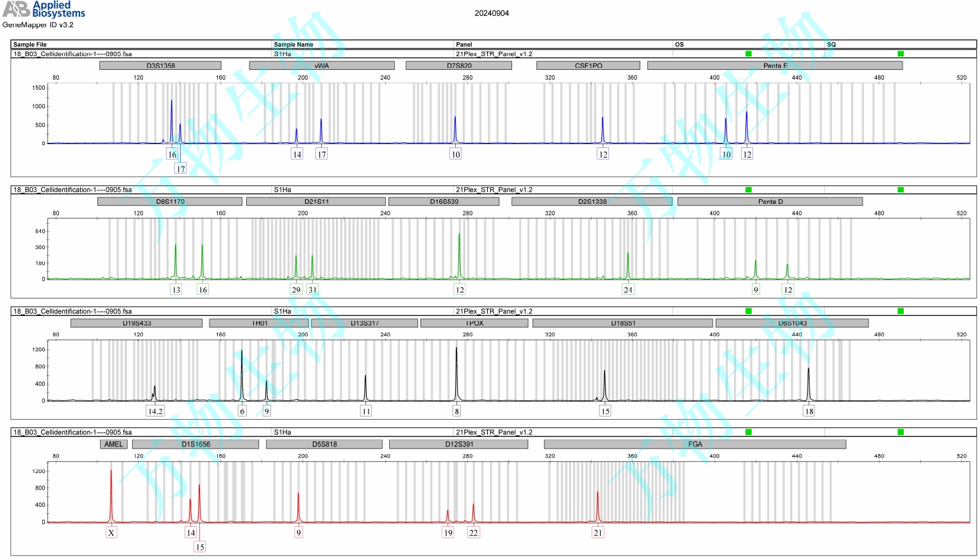
Task: Click the green OS indicator in the green dye panel
Action: click(748, 190)
